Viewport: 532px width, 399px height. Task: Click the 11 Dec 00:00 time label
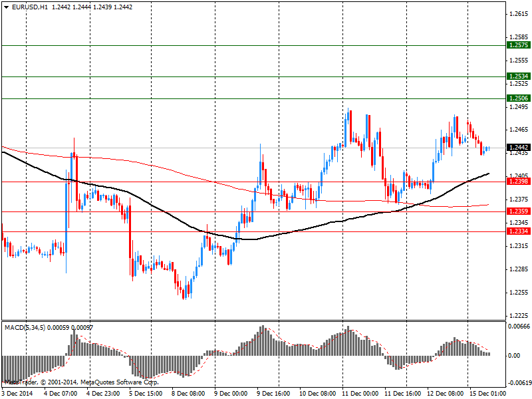[360, 394]
